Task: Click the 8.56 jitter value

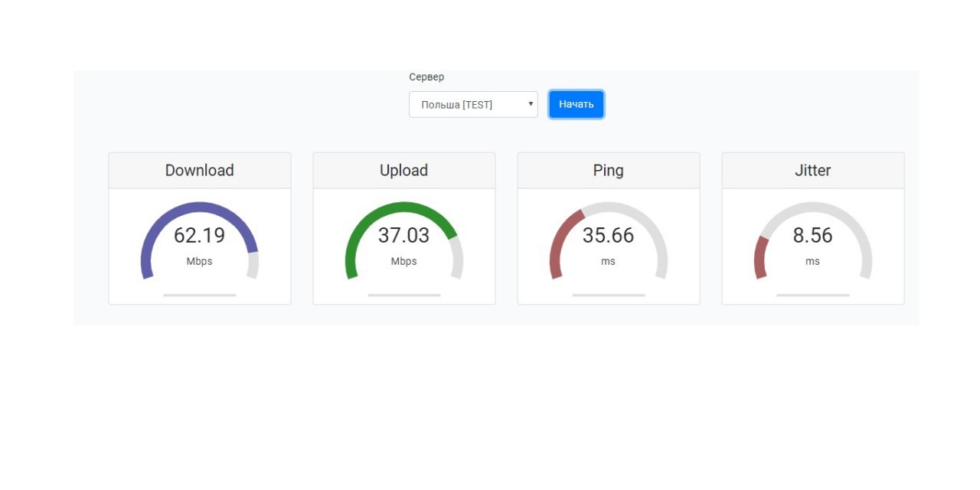Action: tap(813, 236)
